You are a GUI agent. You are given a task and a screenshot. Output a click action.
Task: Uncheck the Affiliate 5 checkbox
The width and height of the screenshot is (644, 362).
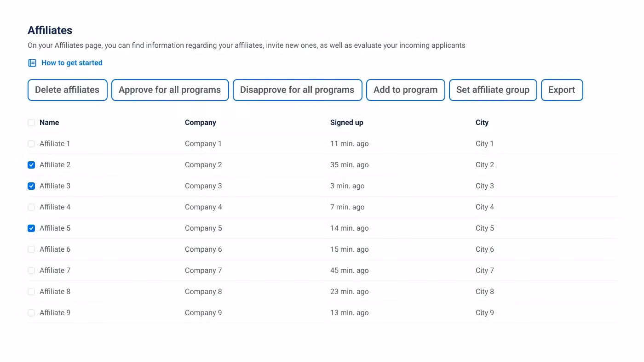pos(31,228)
